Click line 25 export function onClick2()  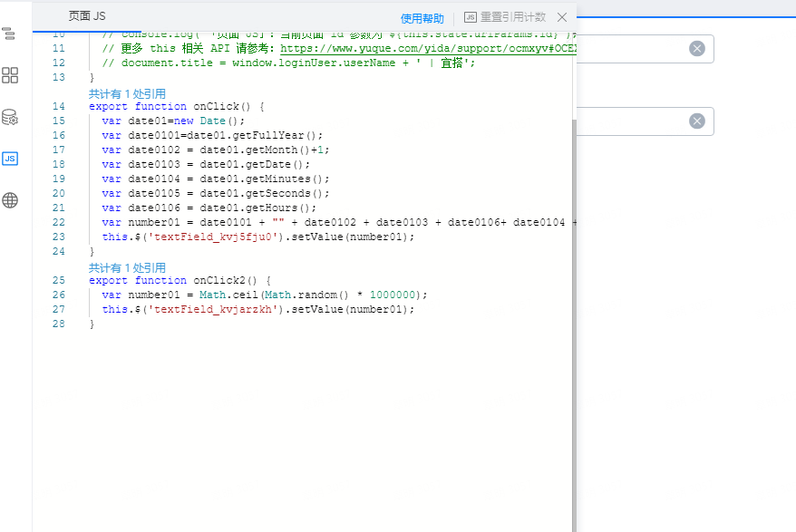(x=180, y=280)
